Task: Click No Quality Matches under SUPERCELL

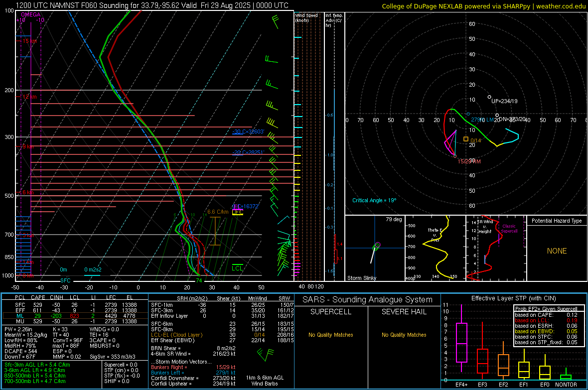Action: pos(331,335)
